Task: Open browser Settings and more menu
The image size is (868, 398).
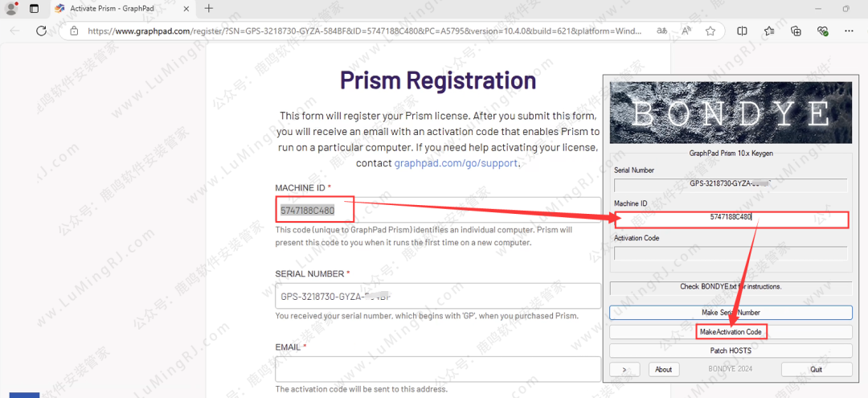Action: point(850,31)
